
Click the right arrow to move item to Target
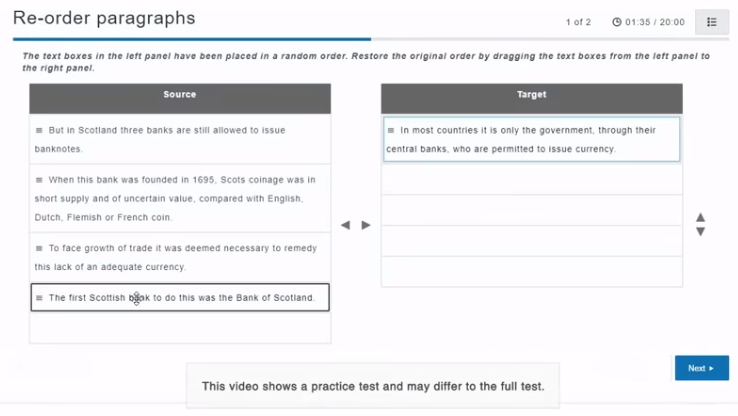click(366, 225)
